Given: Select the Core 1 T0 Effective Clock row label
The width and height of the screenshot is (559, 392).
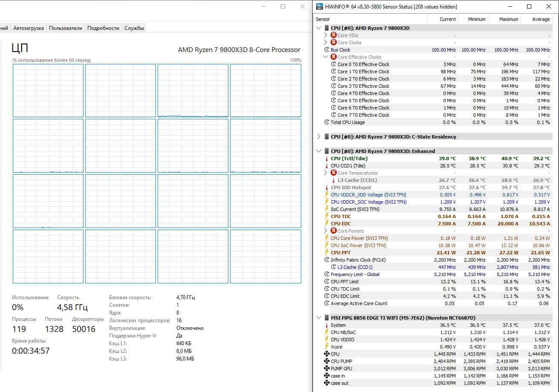Looking at the screenshot, I should click(x=363, y=72).
